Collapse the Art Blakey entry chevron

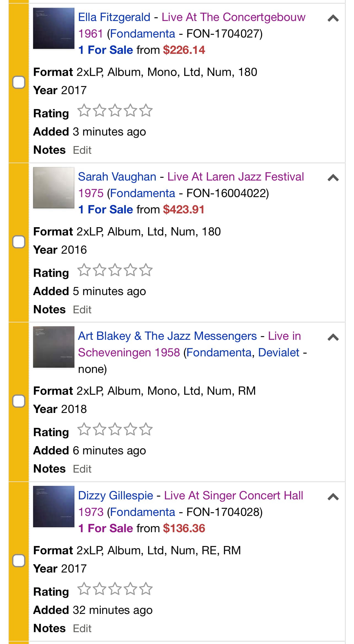(x=333, y=337)
